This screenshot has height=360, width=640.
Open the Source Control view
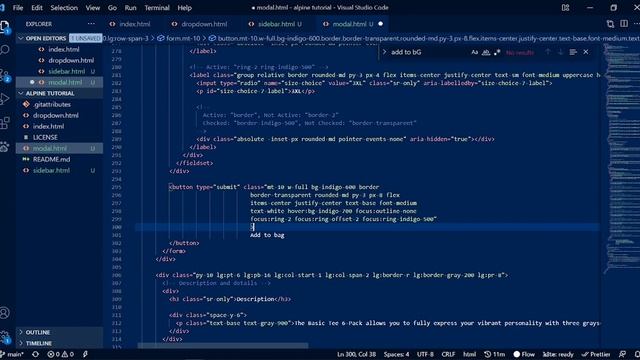pos(5,75)
